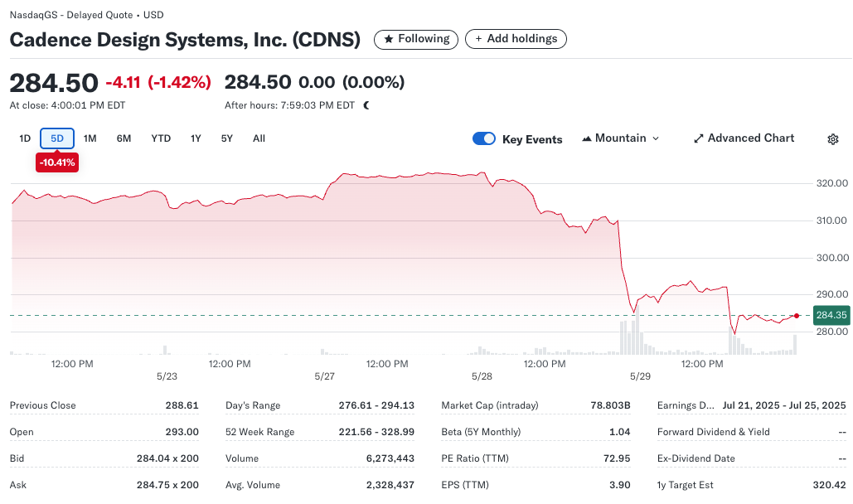Screen dimensions: 853x504
Task: Click the -4.11 (-1.42%) change text
Action: 158,82
